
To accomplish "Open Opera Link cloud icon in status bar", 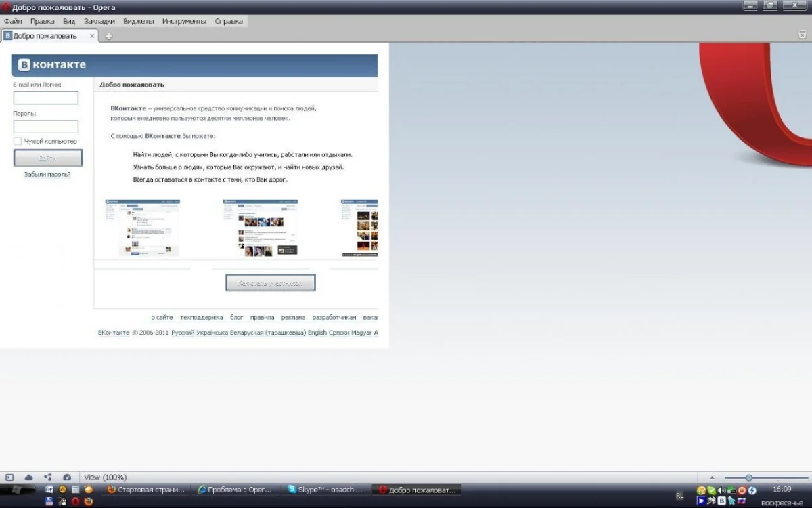I will click(x=29, y=478).
